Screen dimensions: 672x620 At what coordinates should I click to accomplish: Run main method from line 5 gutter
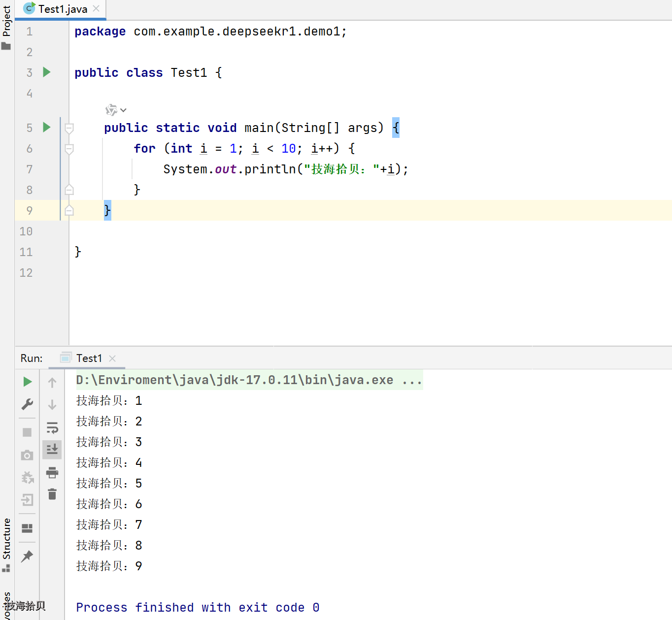point(47,128)
